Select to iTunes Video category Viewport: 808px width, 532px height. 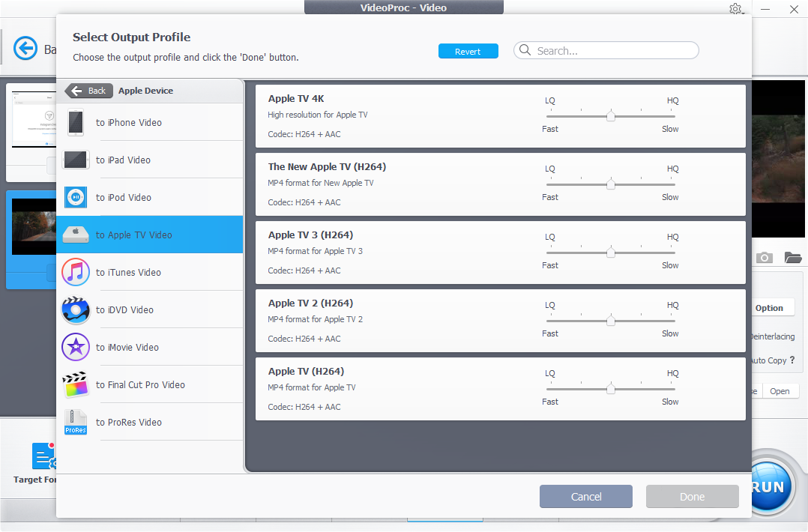point(149,272)
